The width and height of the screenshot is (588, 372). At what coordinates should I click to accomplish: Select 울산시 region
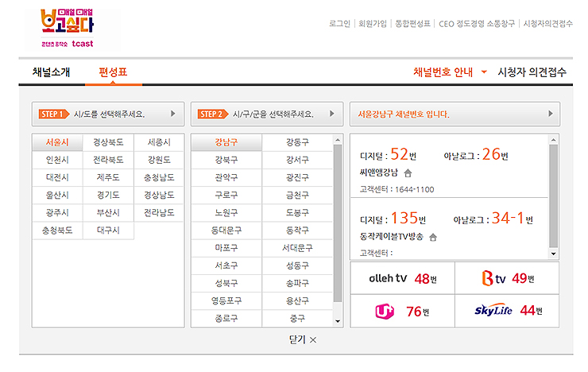tap(57, 196)
